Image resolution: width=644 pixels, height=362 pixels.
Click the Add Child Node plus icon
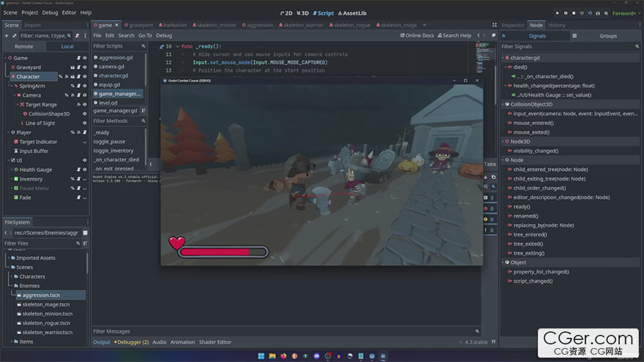click(x=7, y=35)
